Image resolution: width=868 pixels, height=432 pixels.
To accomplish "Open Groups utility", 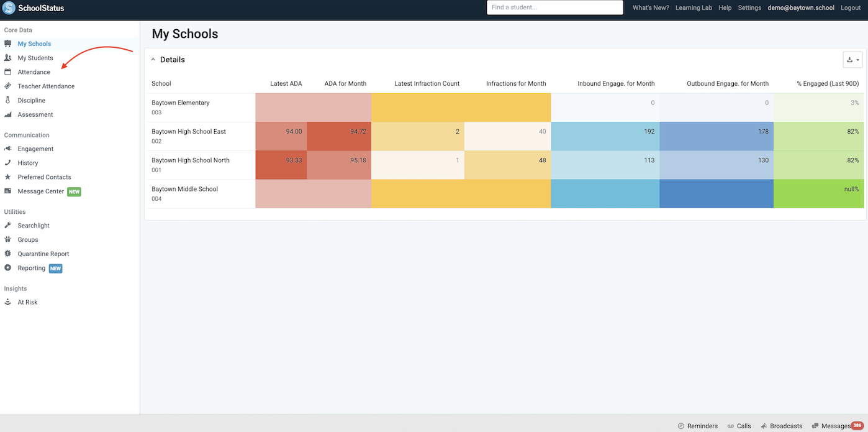I will click(28, 239).
